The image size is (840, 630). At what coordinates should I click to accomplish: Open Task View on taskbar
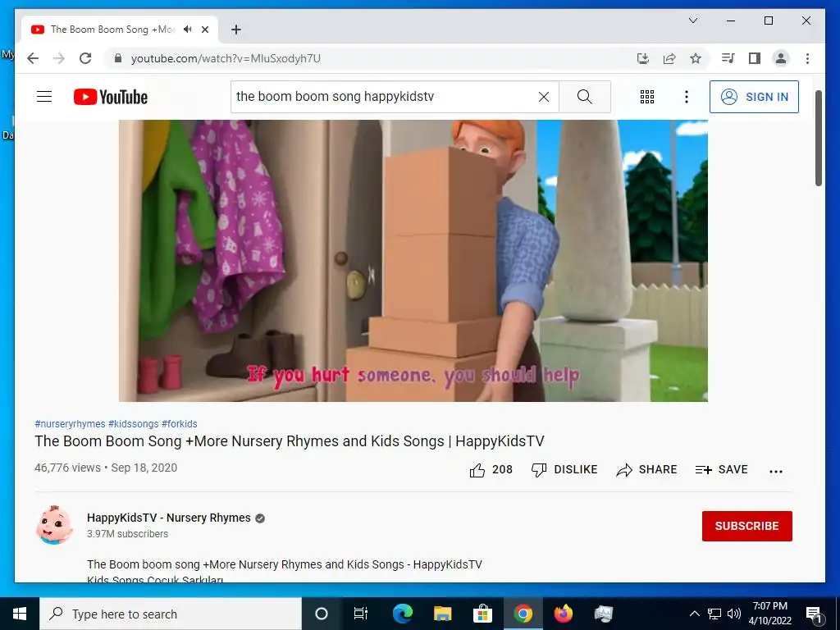pyautogui.click(x=361, y=614)
